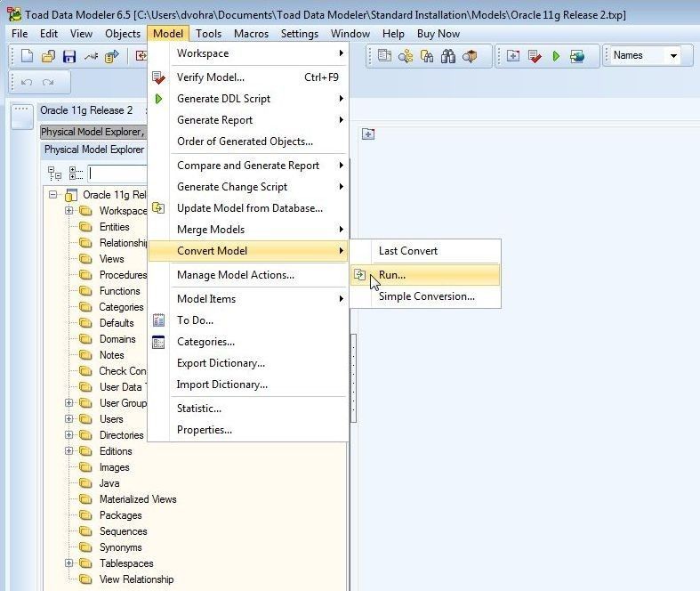Image resolution: width=700 pixels, height=591 pixels.
Task: Open the Macros menu
Action: point(251,34)
